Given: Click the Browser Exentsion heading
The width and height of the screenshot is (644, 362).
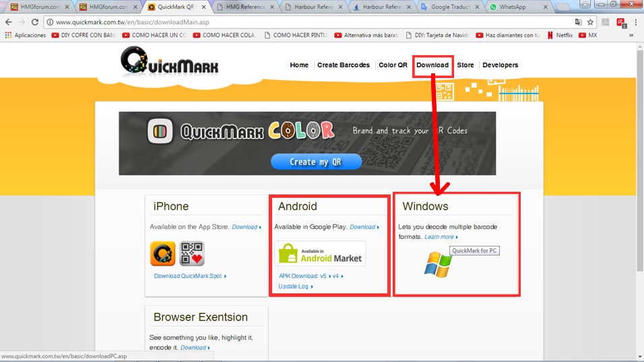Looking at the screenshot, I should click(x=201, y=317).
